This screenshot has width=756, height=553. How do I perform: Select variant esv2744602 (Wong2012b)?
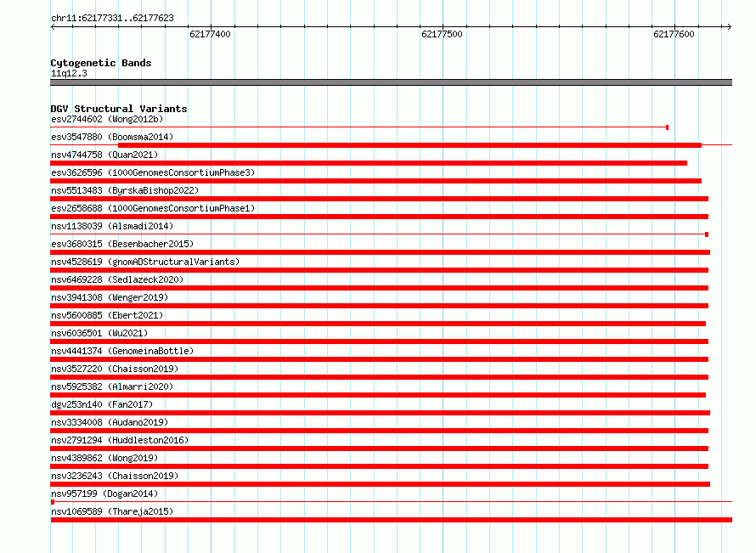[107, 119]
